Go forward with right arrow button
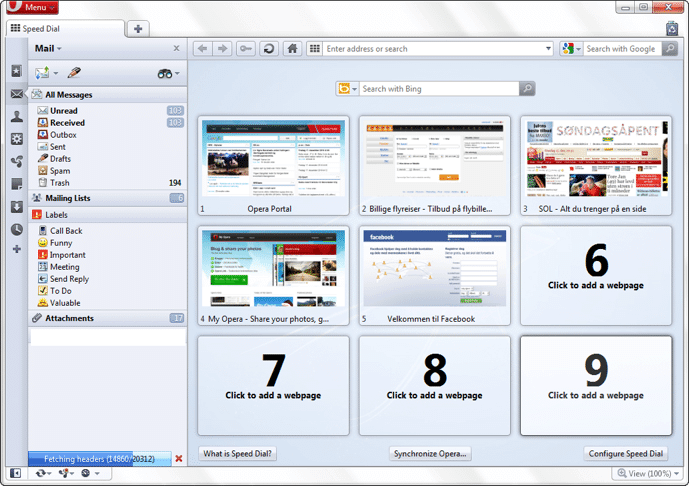 pos(222,48)
